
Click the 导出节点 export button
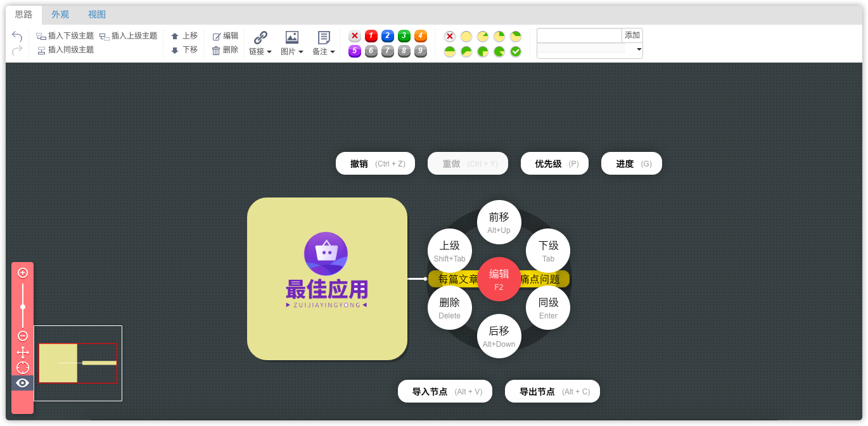pyautogui.click(x=552, y=391)
